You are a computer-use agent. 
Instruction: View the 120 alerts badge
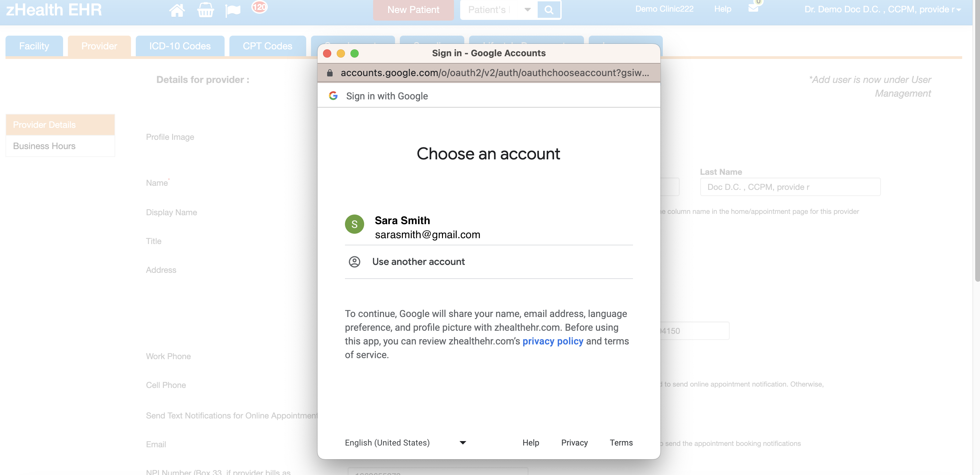(260, 7)
